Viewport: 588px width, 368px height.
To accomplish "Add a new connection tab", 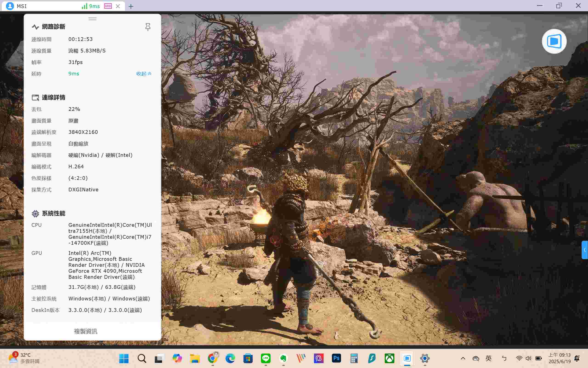I will point(131,6).
